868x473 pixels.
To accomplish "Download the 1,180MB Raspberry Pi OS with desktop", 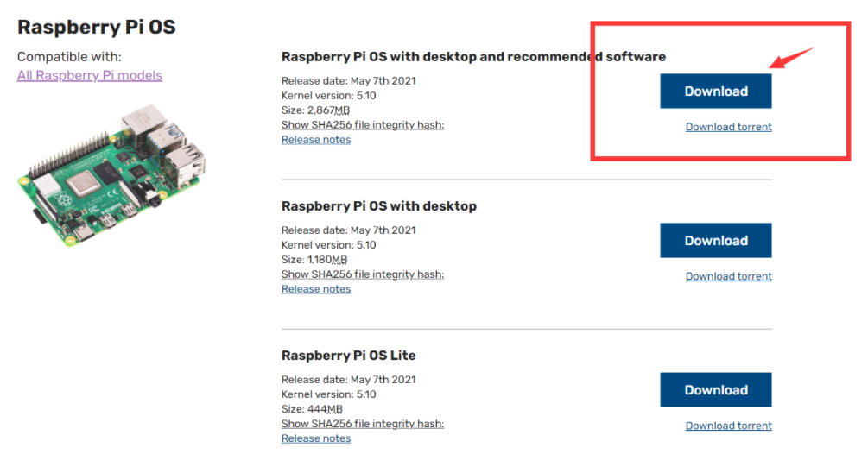I will [716, 241].
